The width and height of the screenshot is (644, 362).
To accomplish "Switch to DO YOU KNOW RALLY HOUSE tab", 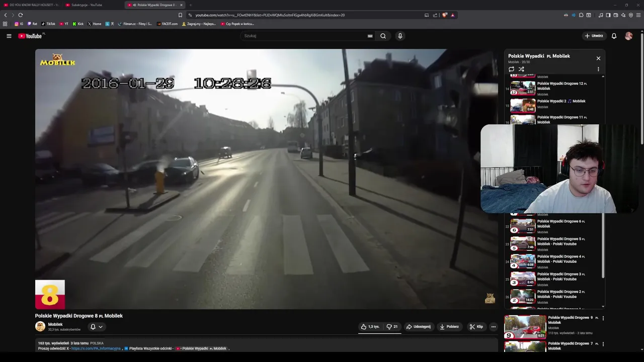I will pyautogui.click(x=31, y=5).
